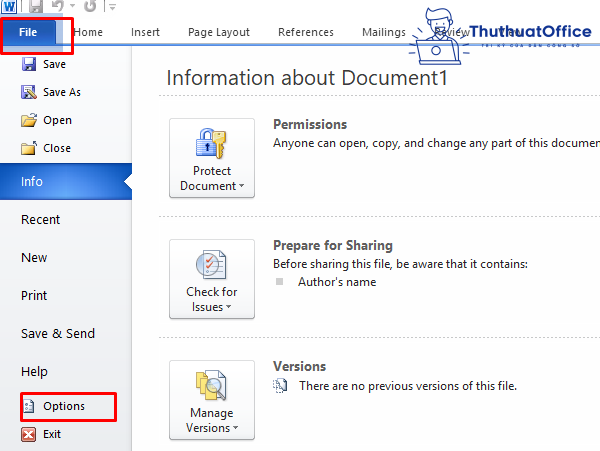Click the Save As floppy disk icon

[x=29, y=93]
